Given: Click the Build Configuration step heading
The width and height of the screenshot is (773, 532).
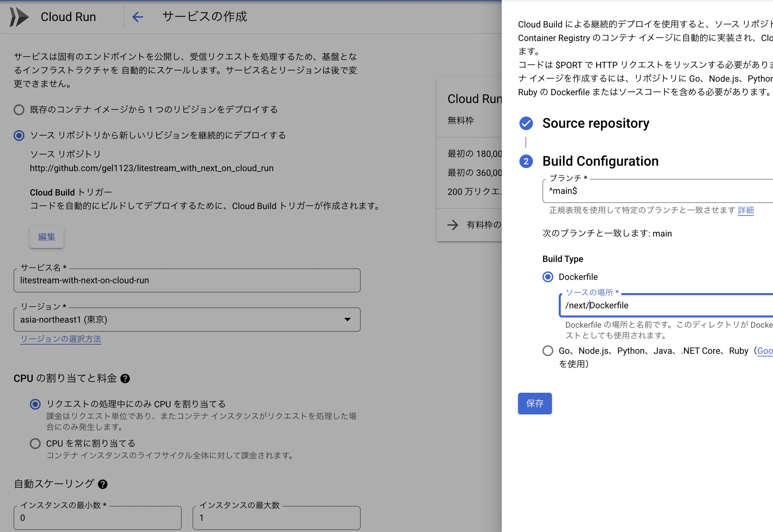Looking at the screenshot, I should coord(600,161).
